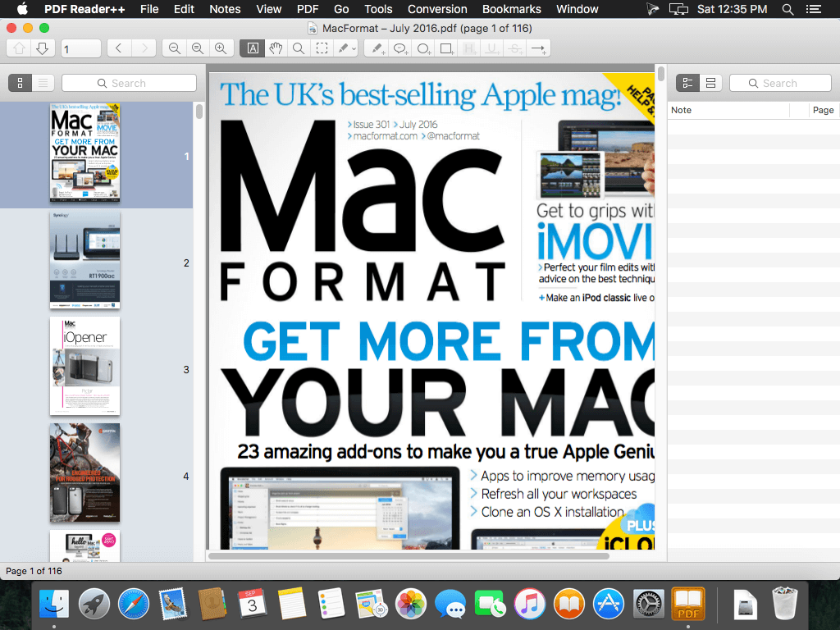The height and width of the screenshot is (630, 840).
Task: Sort notes by Note column header
Action: (x=728, y=110)
